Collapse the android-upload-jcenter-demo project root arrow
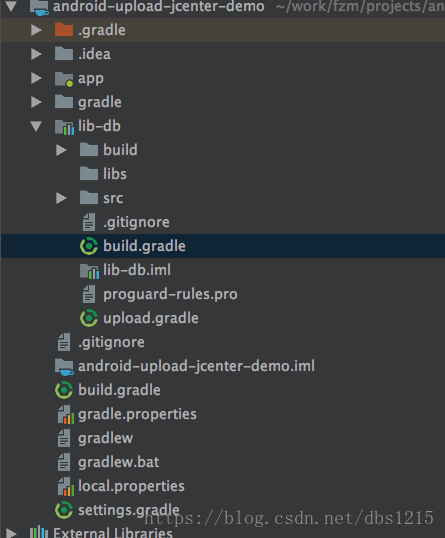Viewport: 445px width, 538px height. 11,6
